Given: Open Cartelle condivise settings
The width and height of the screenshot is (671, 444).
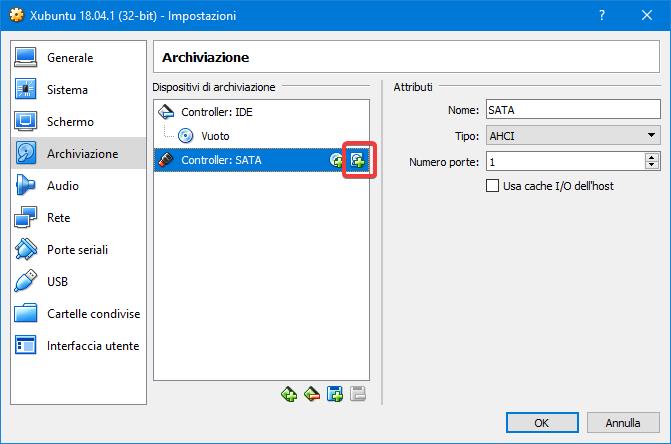Looking at the screenshot, I should [78, 314].
